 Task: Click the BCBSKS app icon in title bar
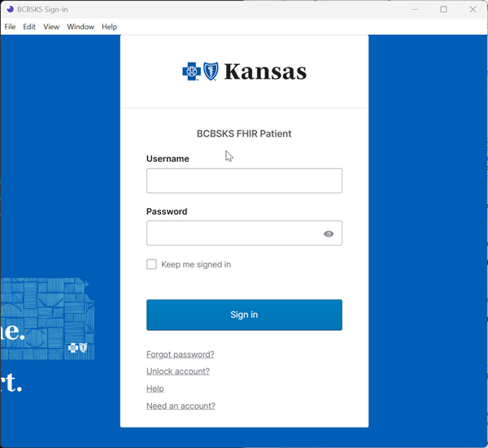pos(10,10)
